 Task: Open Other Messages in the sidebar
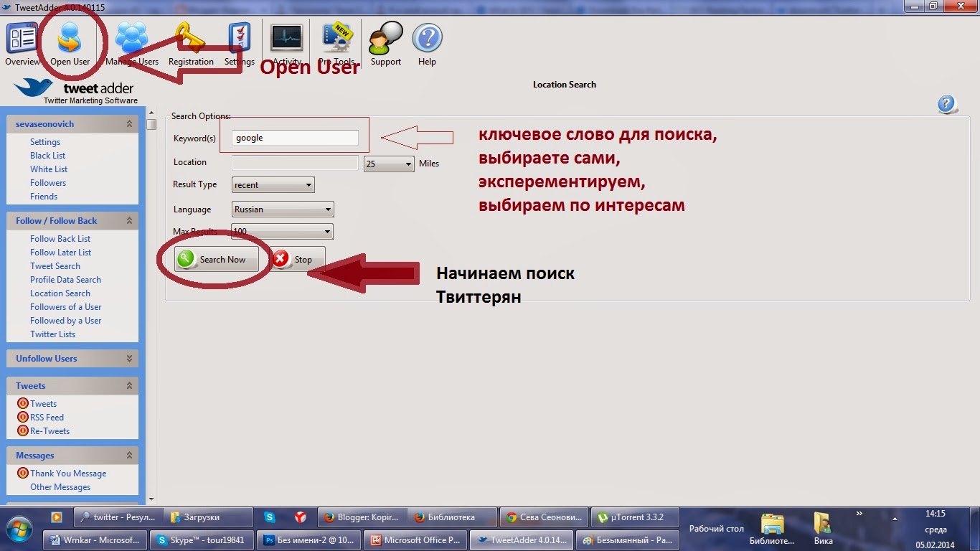tap(60, 487)
